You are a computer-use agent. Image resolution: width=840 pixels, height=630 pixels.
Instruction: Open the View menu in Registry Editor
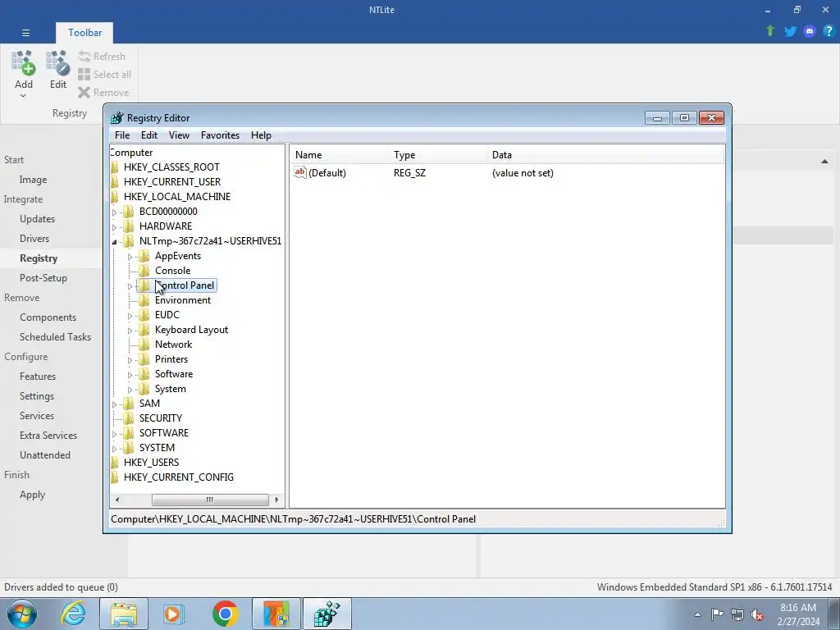click(179, 135)
